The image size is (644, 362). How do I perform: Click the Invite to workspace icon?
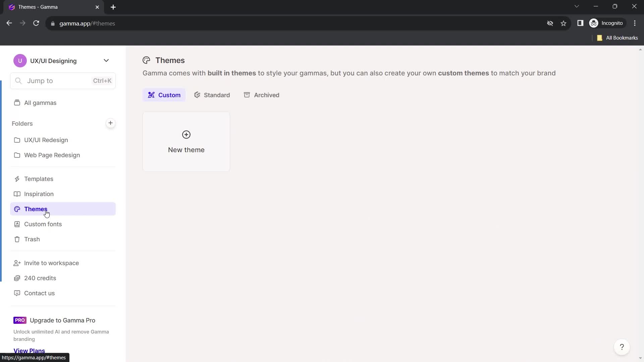[x=17, y=262]
